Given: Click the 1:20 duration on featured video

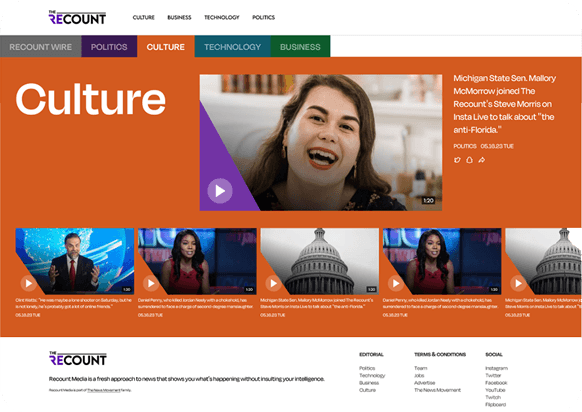Looking at the screenshot, I should [428, 200].
